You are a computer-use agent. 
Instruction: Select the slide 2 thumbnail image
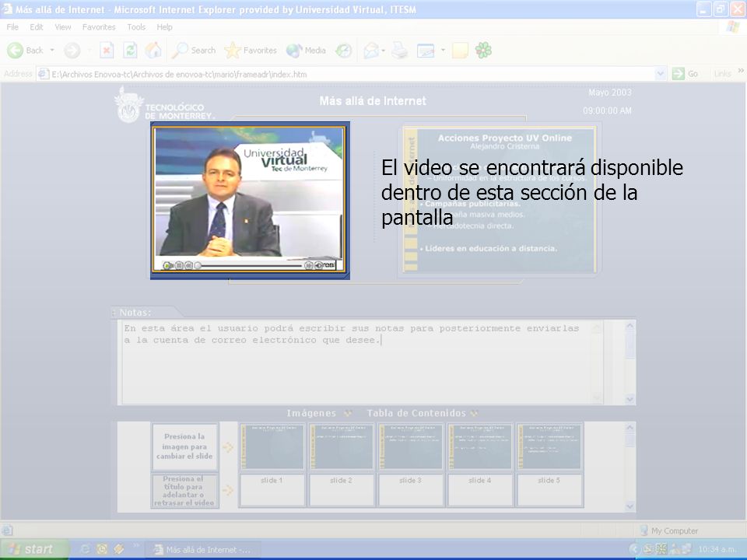click(x=341, y=446)
